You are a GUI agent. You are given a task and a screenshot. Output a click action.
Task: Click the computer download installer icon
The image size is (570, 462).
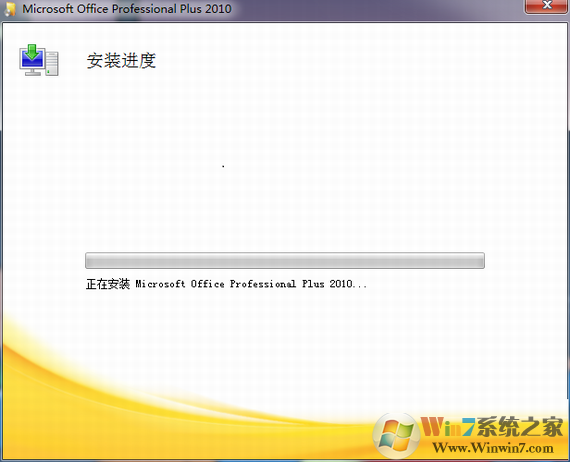pyautogui.click(x=39, y=60)
